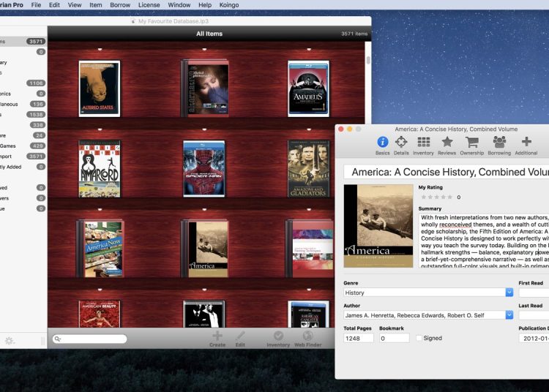
Task: Click the Total Pages field
Action: [x=359, y=339]
